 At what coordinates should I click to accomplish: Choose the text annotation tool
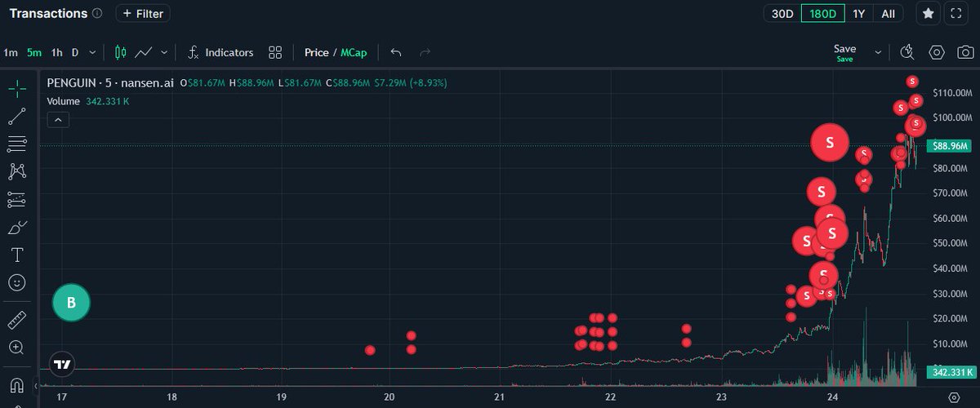pos(16,255)
